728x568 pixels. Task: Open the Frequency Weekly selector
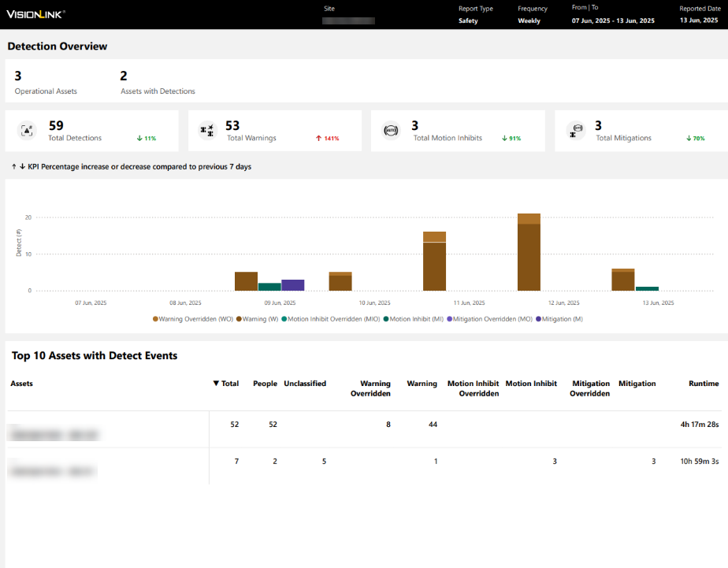click(x=529, y=21)
